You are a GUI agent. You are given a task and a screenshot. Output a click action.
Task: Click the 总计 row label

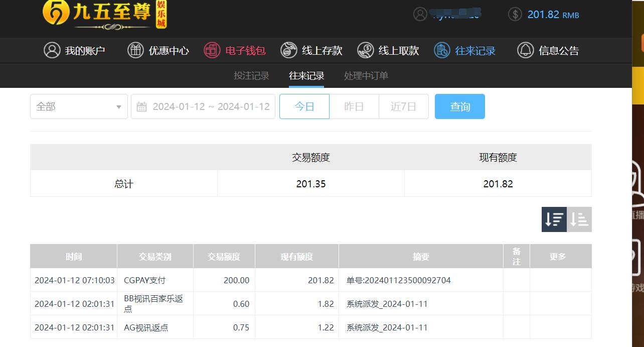[x=124, y=184]
